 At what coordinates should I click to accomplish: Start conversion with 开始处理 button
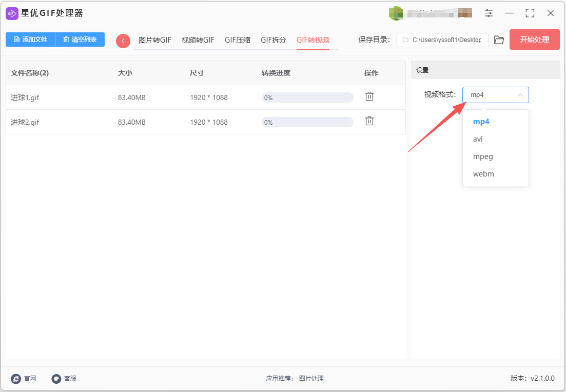coord(535,40)
